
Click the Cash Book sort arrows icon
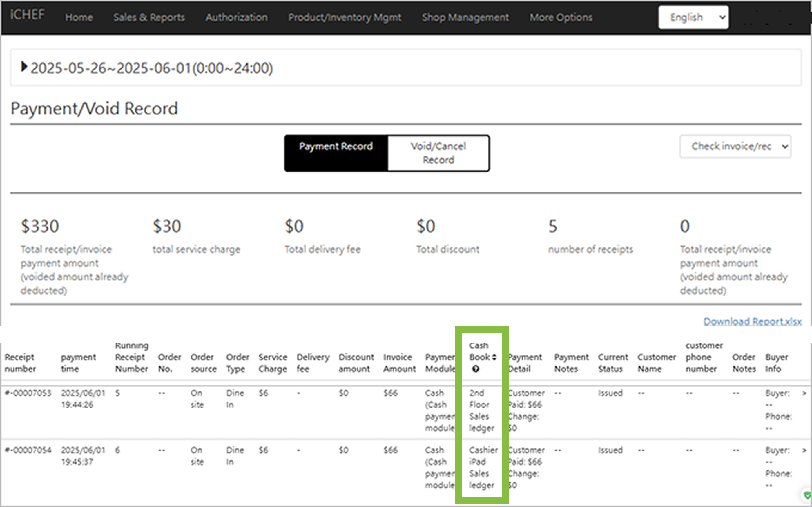pyautogui.click(x=494, y=357)
